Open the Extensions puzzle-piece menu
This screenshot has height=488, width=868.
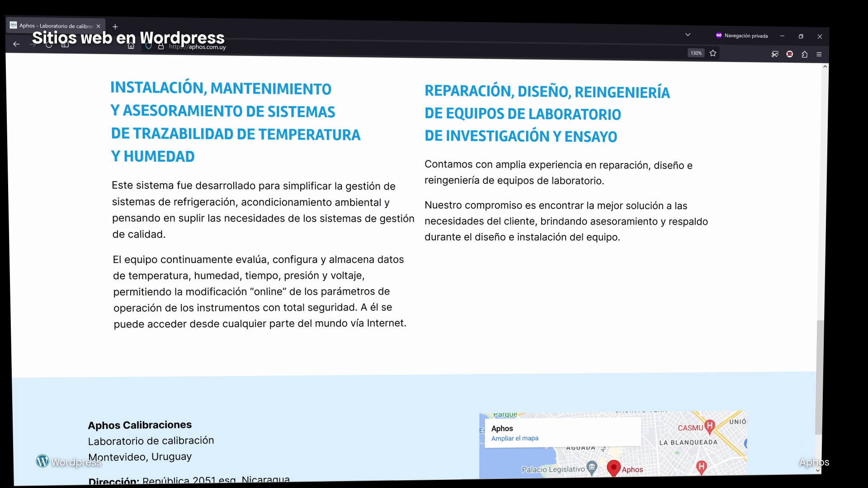click(805, 54)
